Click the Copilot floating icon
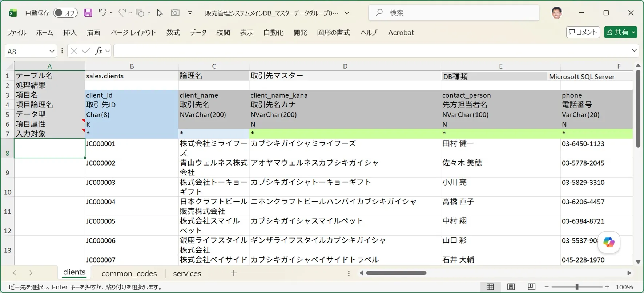The width and height of the screenshot is (644, 293). (x=609, y=242)
